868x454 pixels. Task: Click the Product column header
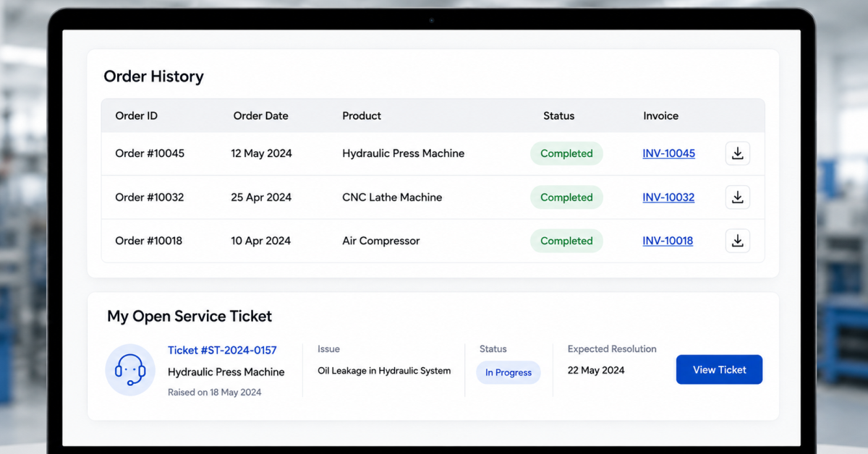click(362, 116)
